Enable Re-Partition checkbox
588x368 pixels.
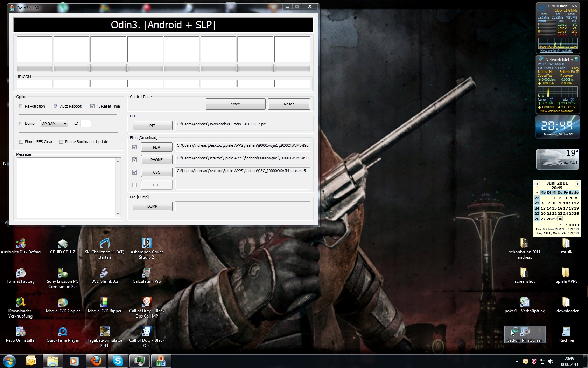pyautogui.click(x=21, y=106)
